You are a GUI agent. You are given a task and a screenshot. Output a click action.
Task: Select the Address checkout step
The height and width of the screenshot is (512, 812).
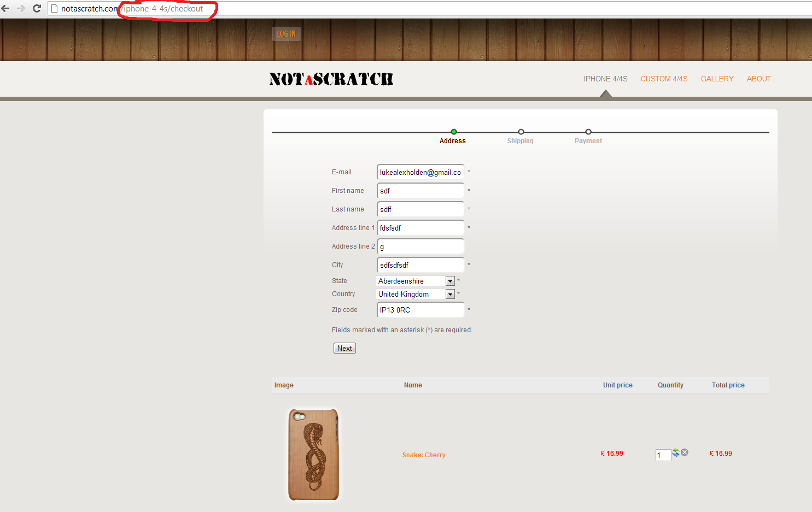pos(453,137)
